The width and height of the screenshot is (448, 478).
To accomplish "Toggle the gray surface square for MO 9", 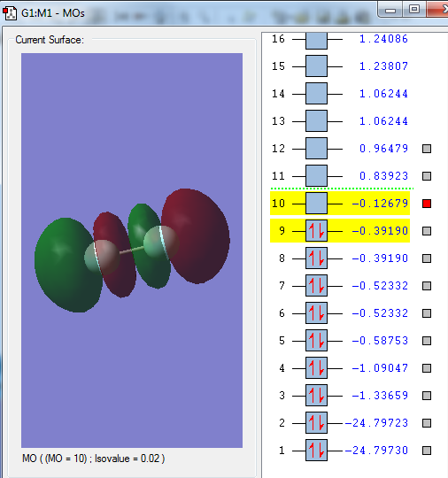I will pos(427,231).
